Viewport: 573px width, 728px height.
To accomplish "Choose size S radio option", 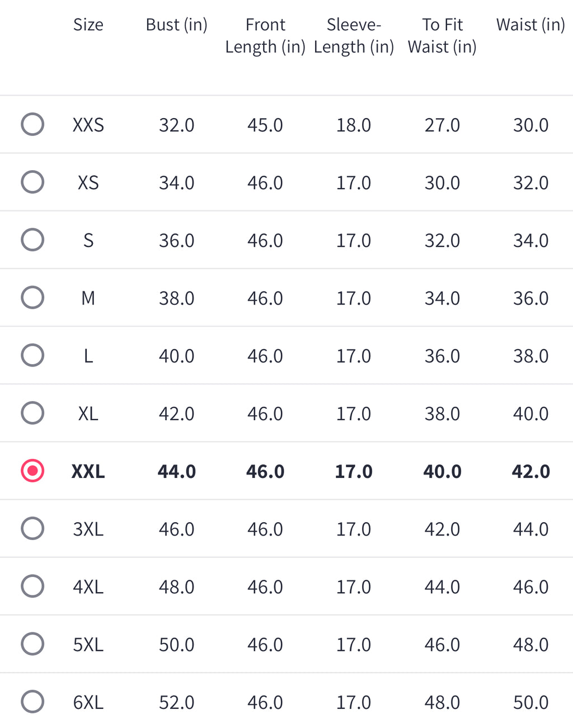I will coord(32,239).
